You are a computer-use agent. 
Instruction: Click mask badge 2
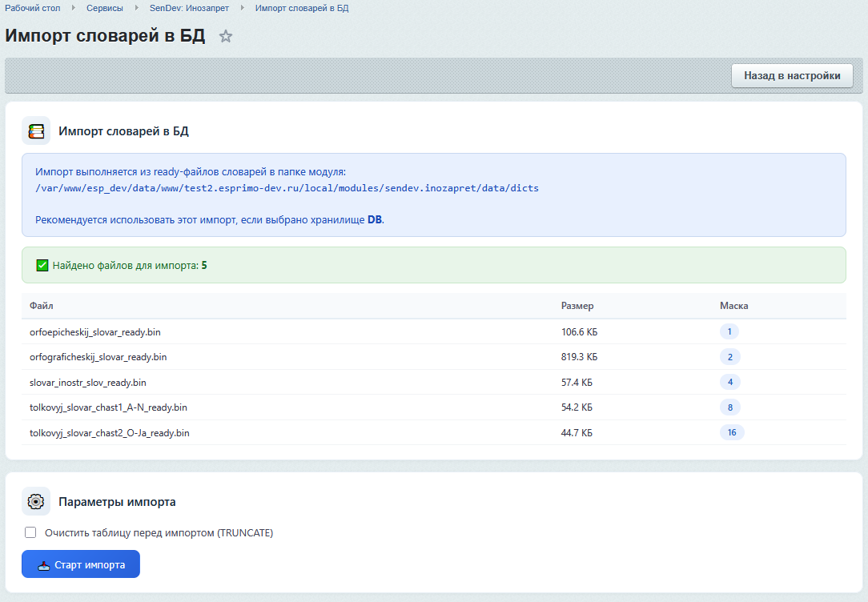coord(729,357)
